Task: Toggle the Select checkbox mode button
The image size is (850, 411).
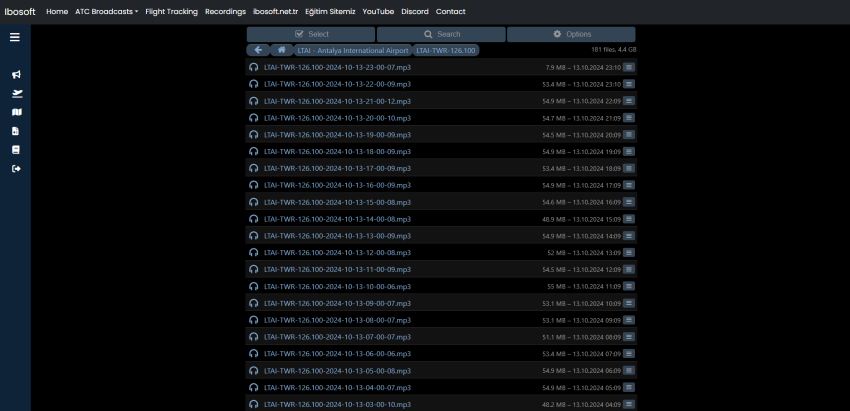Action: [x=311, y=34]
